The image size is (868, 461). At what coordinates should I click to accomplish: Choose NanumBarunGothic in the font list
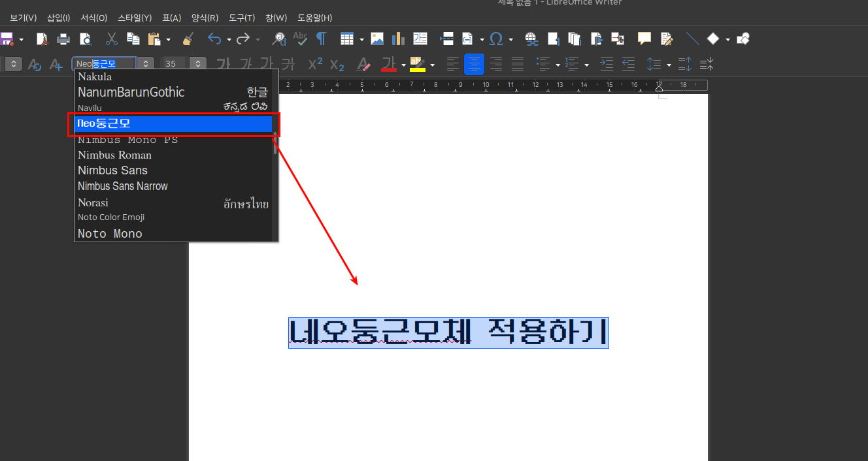[x=131, y=92]
